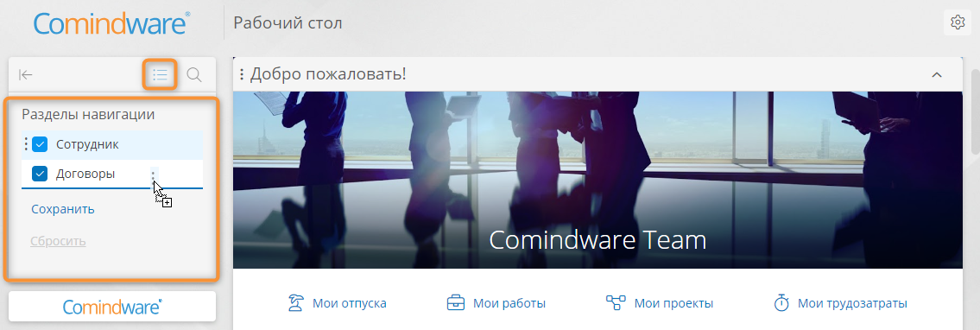Collapse the Добро пожаловать widget chevron
Viewport: 980px width, 330px height.
pos(936,75)
